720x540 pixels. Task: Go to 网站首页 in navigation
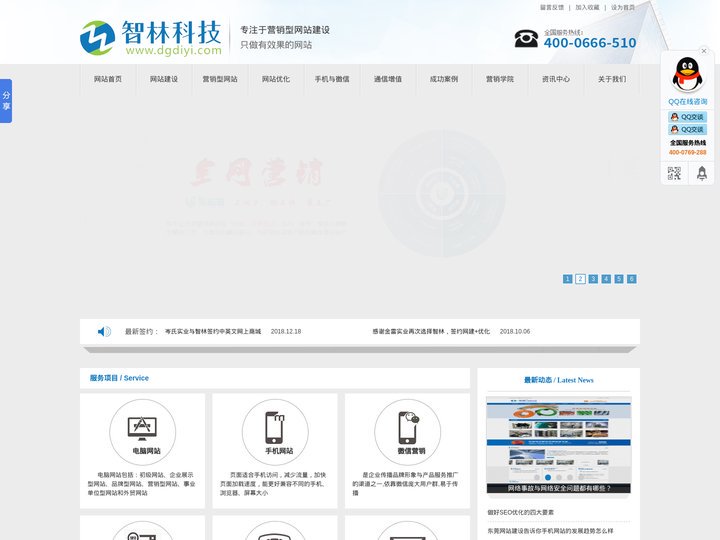point(108,79)
